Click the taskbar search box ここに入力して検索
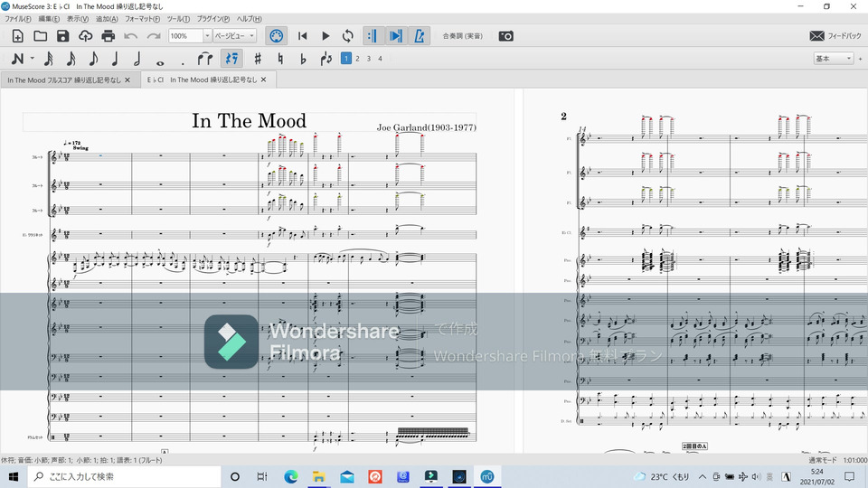The width and height of the screenshot is (868, 488). pos(124,476)
